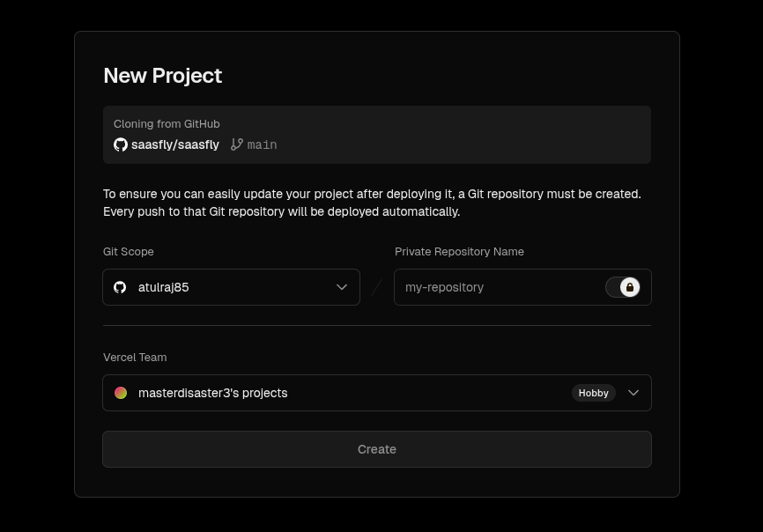Image resolution: width=763 pixels, height=532 pixels.
Task: Click the Git Scope label
Action: click(x=129, y=251)
